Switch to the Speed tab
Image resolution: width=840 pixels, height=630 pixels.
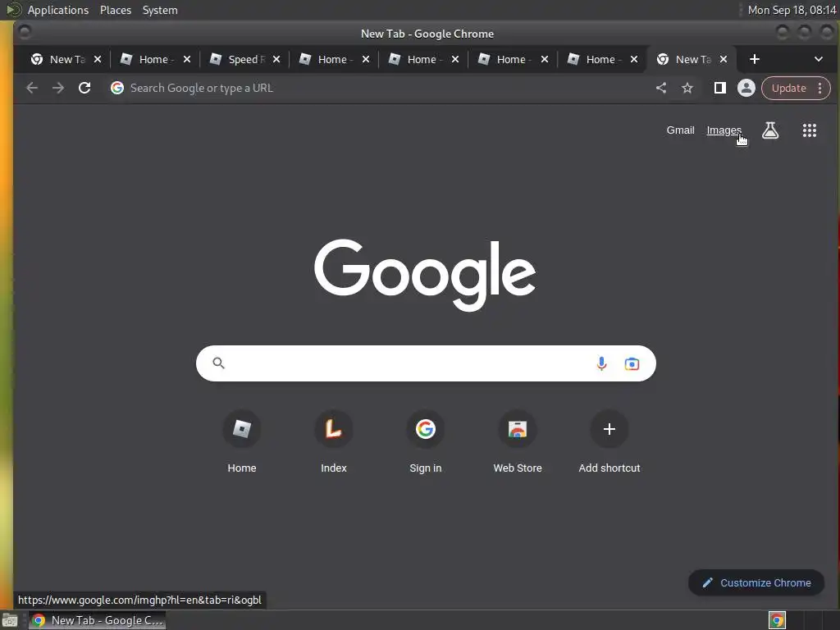pyautogui.click(x=237, y=59)
